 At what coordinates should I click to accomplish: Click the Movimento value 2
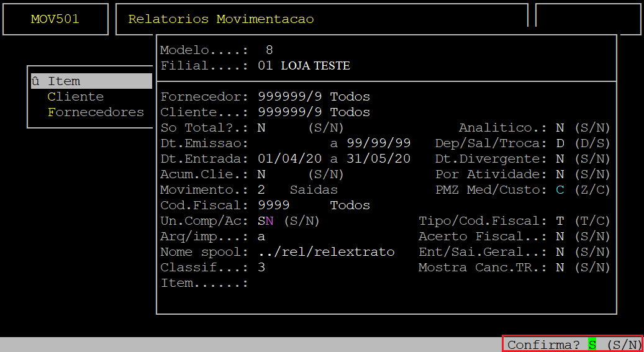[x=261, y=190]
